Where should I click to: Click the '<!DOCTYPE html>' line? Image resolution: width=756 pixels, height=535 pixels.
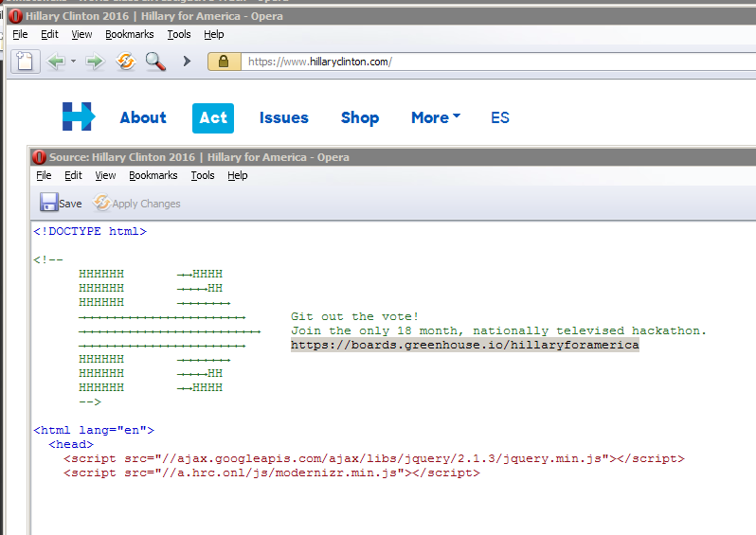[x=90, y=231]
